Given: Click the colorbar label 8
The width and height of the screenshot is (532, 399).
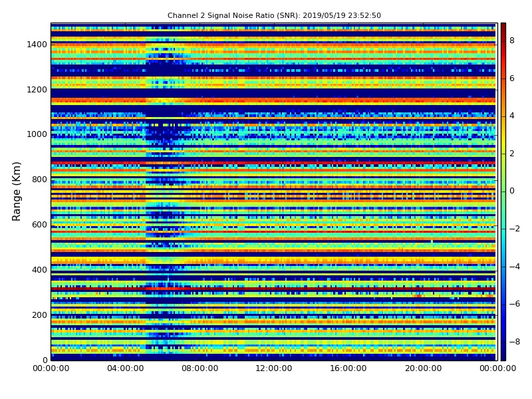Looking at the screenshot, I should [x=512, y=41].
